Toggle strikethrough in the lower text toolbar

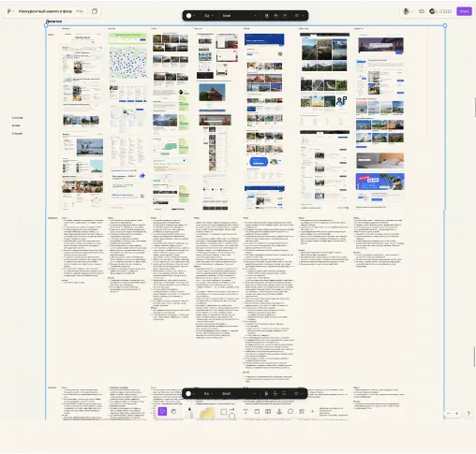click(x=275, y=394)
